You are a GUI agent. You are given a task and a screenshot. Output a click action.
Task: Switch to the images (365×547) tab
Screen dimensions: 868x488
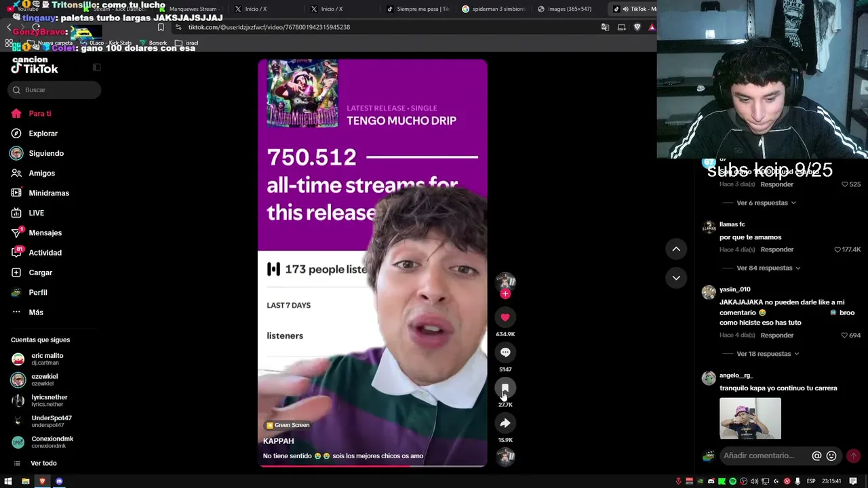[570, 9]
